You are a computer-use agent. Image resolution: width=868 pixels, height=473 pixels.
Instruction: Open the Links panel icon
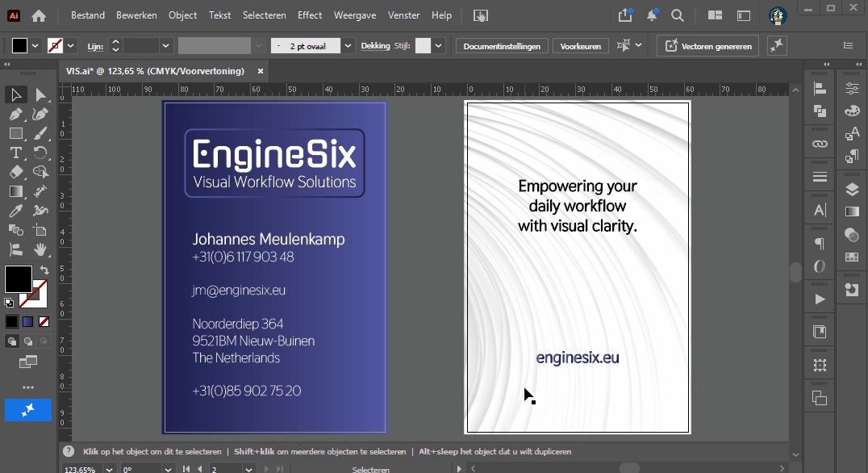[x=820, y=144]
